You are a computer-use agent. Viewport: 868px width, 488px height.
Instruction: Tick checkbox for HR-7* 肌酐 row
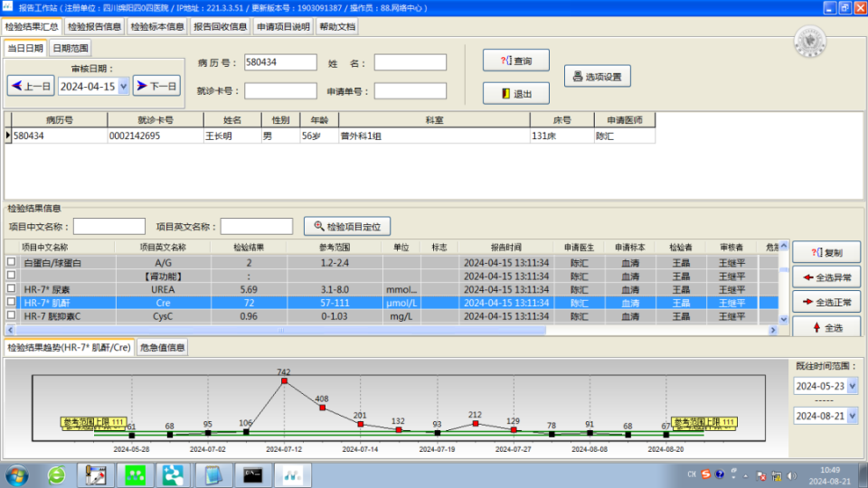11,302
